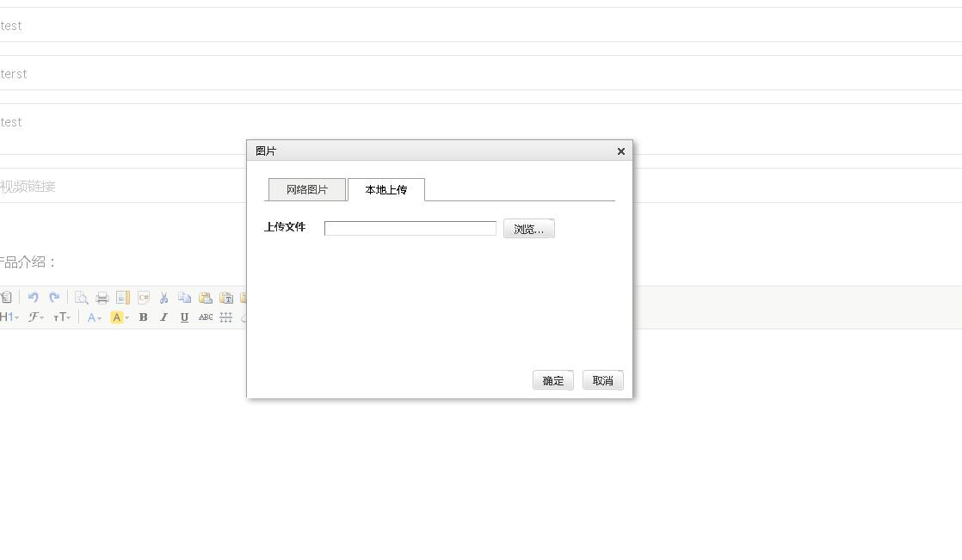Click the Copy icon in the toolbar

click(183, 298)
